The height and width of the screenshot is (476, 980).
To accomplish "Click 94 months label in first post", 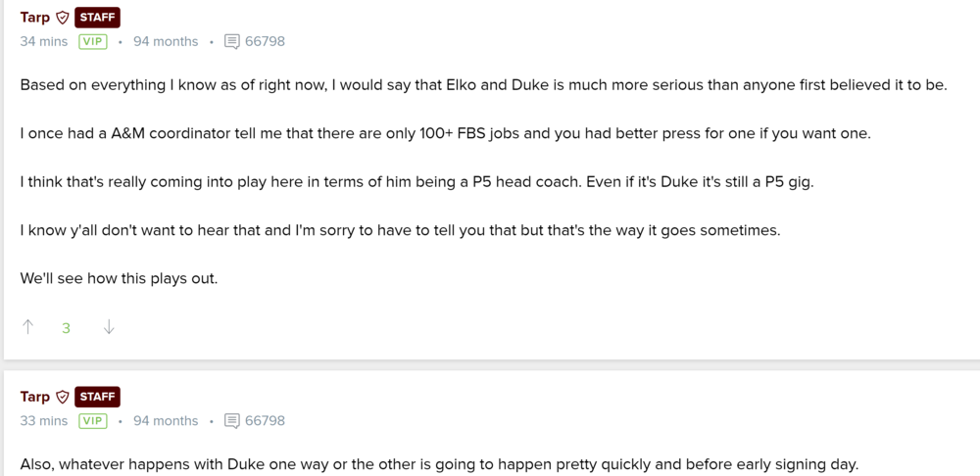I will tap(165, 42).
